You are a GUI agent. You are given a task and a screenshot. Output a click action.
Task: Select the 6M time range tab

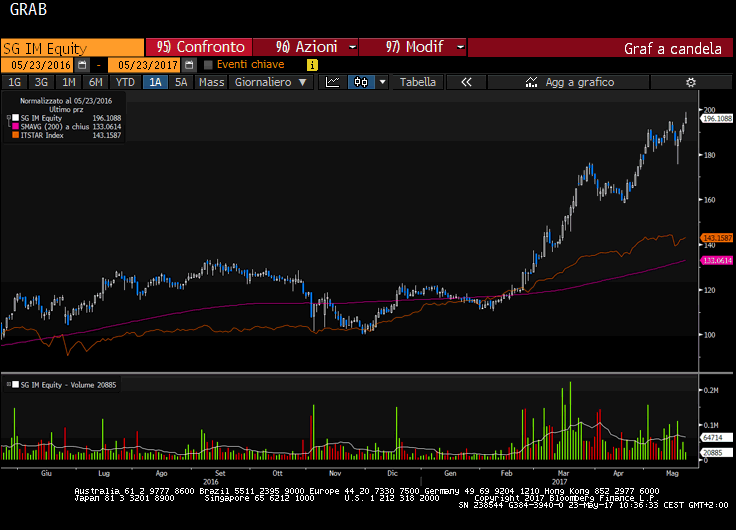(95, 82)
